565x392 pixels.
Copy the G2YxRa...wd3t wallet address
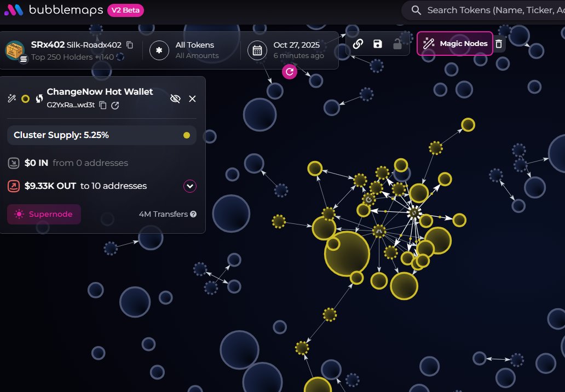point(103,105)
